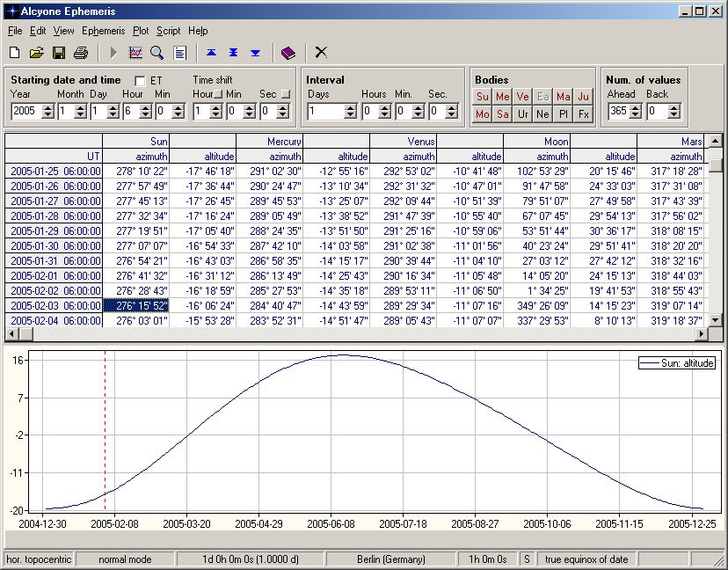Image resolution: width=728 pixels, height=570 pixels.
Task: Toggle the Ur (Uranus) body button
Action: (x=523, y=114)
